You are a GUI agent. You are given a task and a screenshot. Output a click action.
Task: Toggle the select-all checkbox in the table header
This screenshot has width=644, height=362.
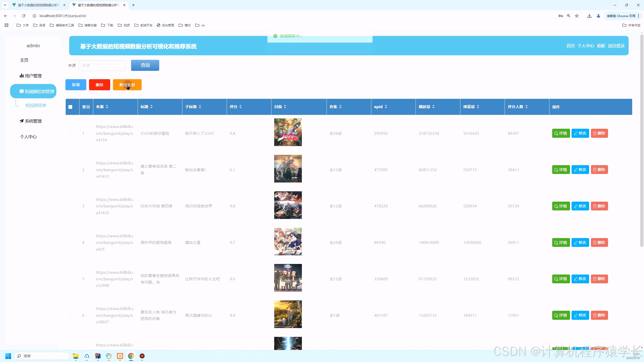tap(70, 107)
